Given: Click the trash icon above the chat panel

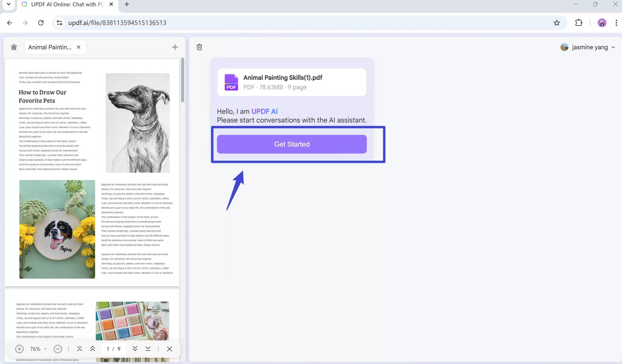Looking at the screenshot, I should (199, 47).
